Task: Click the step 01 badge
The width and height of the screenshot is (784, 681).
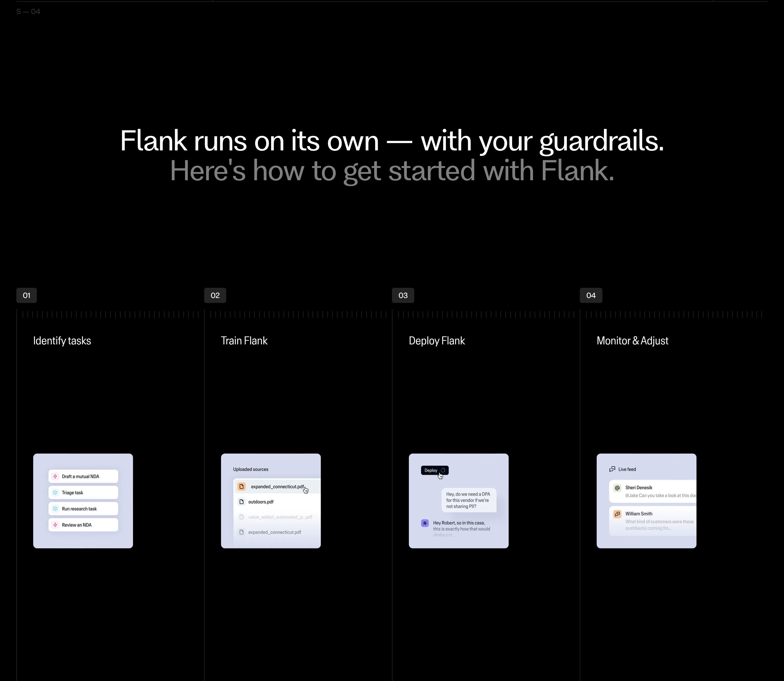Action: click(27, 295)
